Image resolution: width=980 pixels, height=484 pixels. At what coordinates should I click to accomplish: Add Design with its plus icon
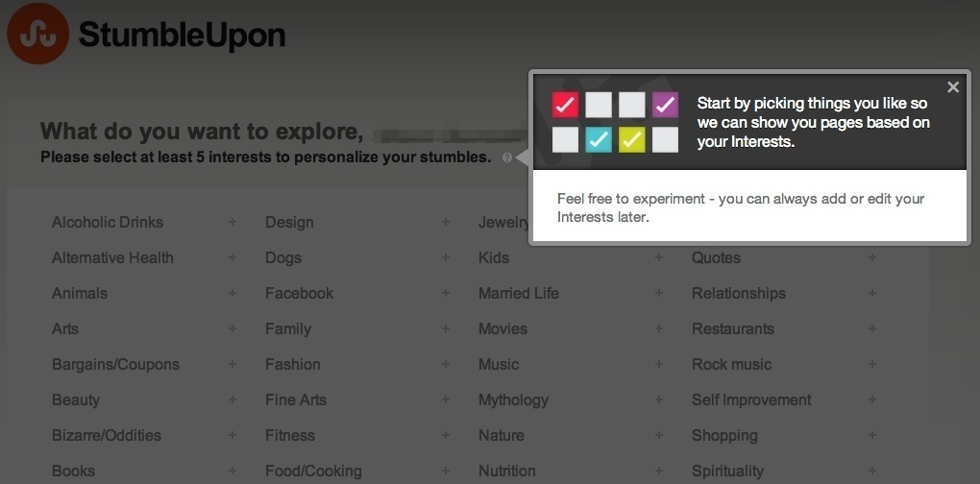(x=446, y=222)
